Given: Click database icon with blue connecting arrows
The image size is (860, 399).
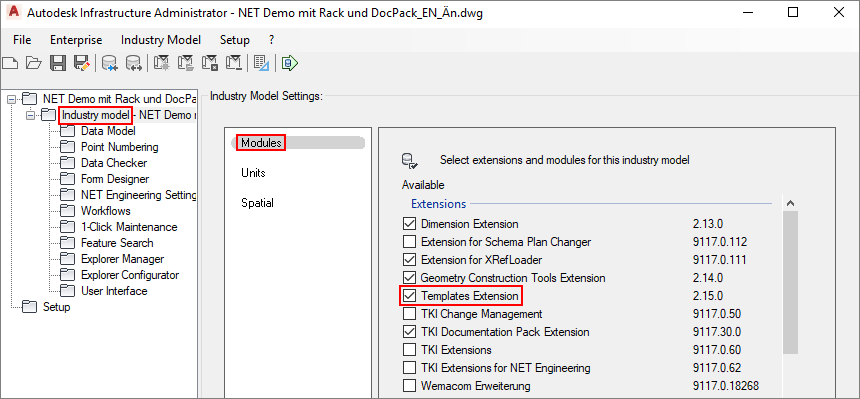Looking at the screenshot, I should [x=110, y=63].
